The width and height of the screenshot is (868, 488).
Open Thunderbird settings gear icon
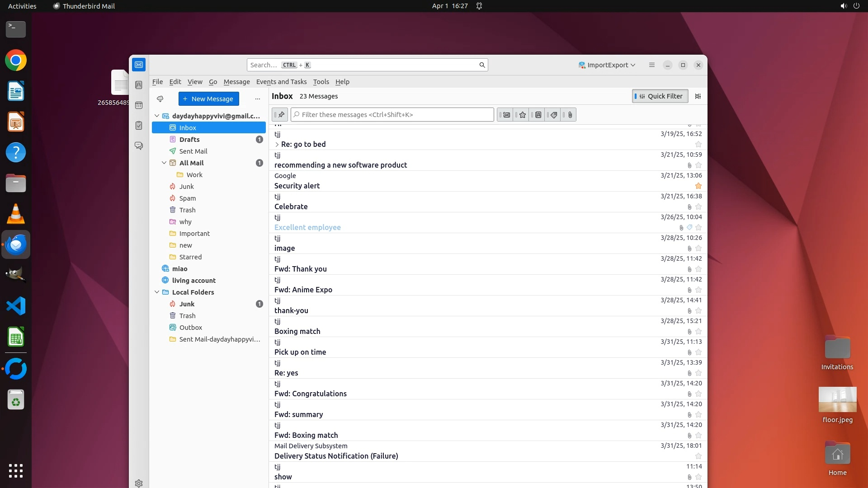[139, 483]
